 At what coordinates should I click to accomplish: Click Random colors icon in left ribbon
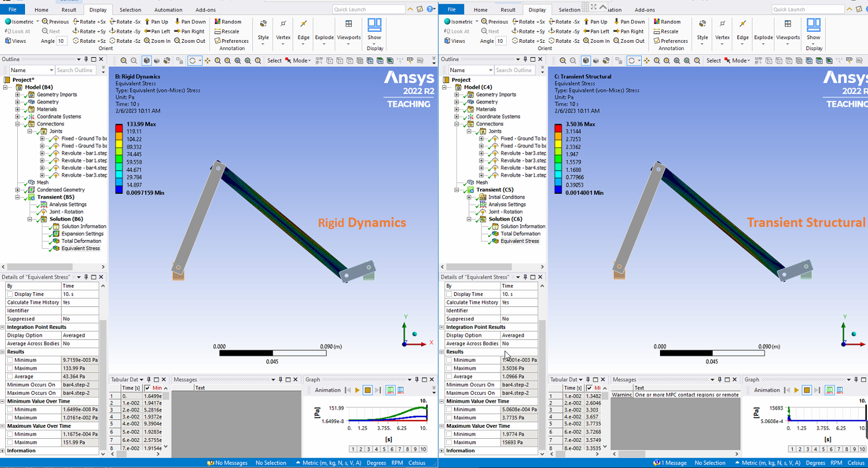pyautogui.click(x=218, y=22)
